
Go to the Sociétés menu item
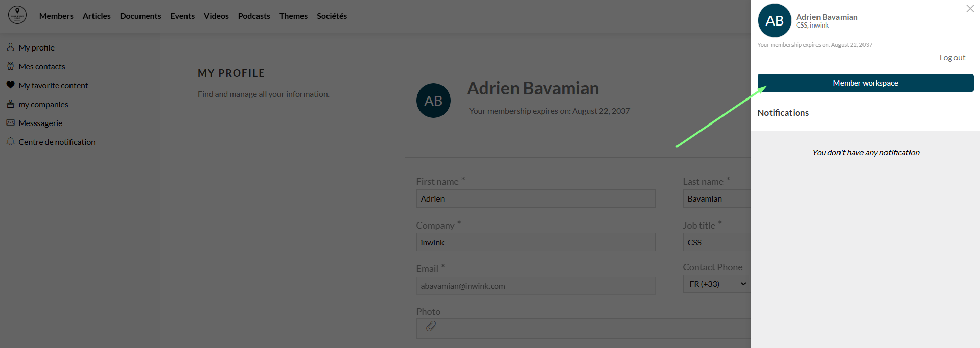tap(332, 16)
